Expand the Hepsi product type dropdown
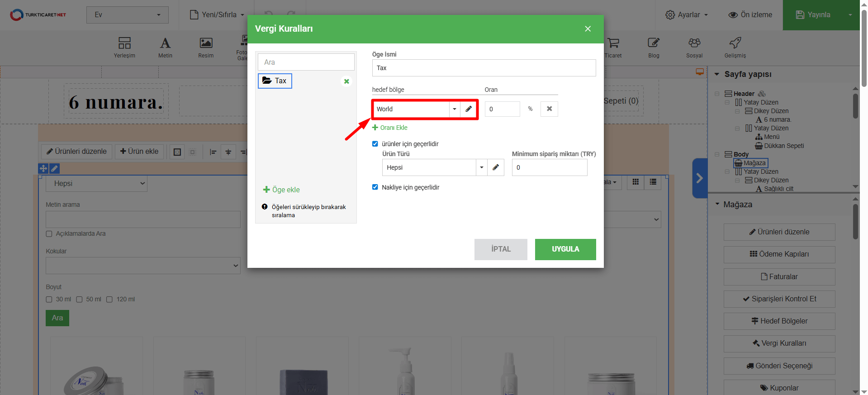This screenshot has height=395, width=868. pos(481,167)
